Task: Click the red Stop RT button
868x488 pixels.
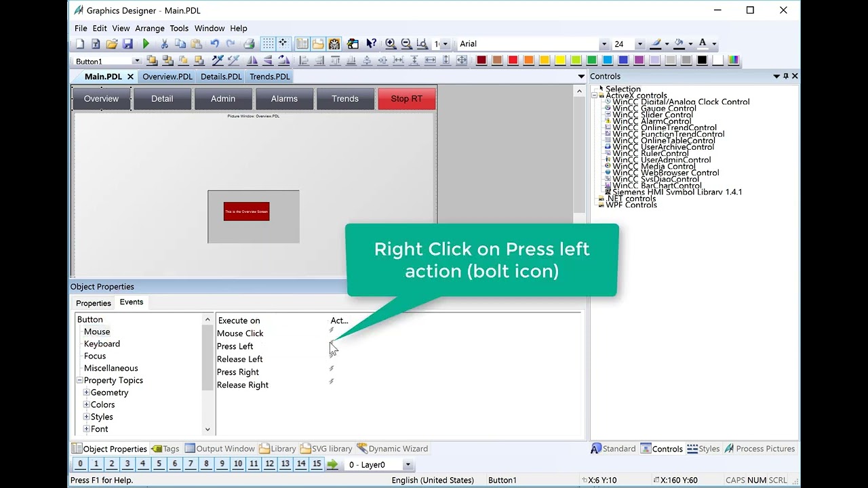Action: [x=407, y=99]
